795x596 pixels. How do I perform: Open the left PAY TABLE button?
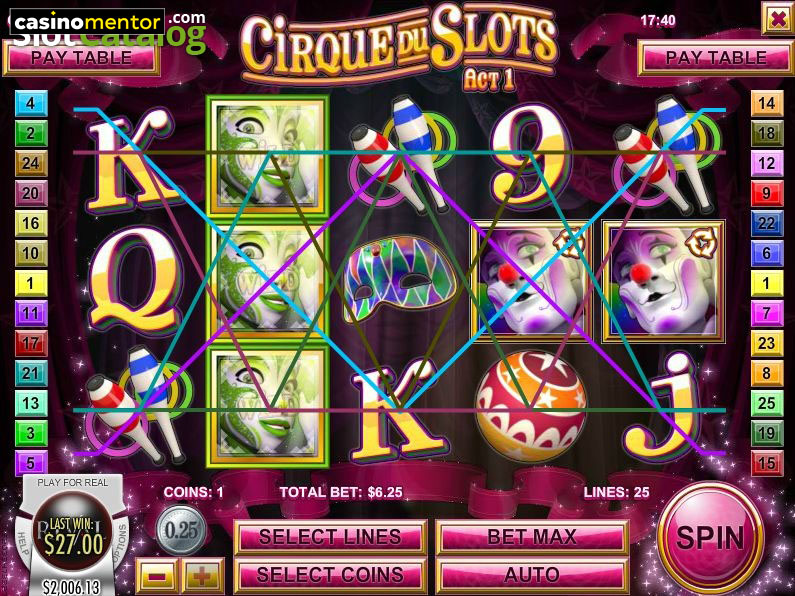(x=82, y=58)
